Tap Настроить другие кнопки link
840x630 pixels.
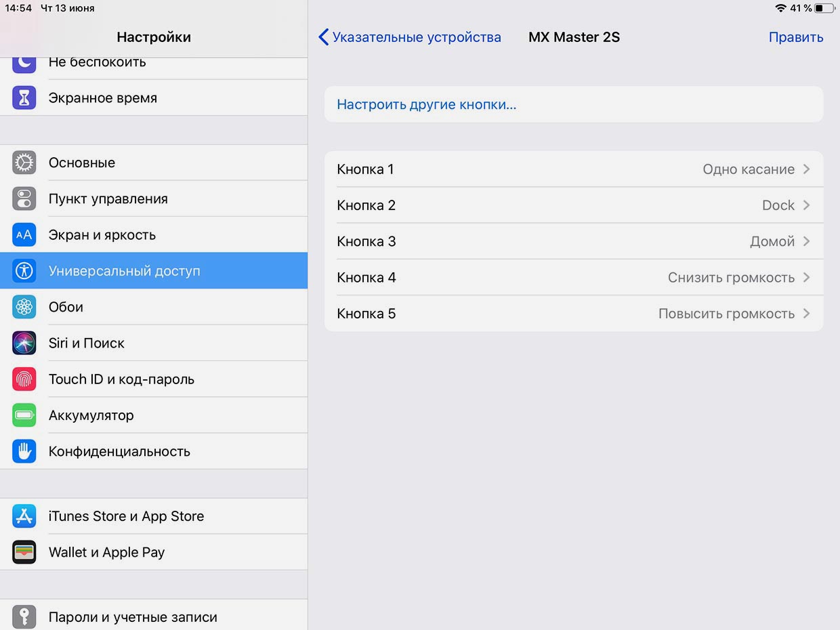[426, 104]
